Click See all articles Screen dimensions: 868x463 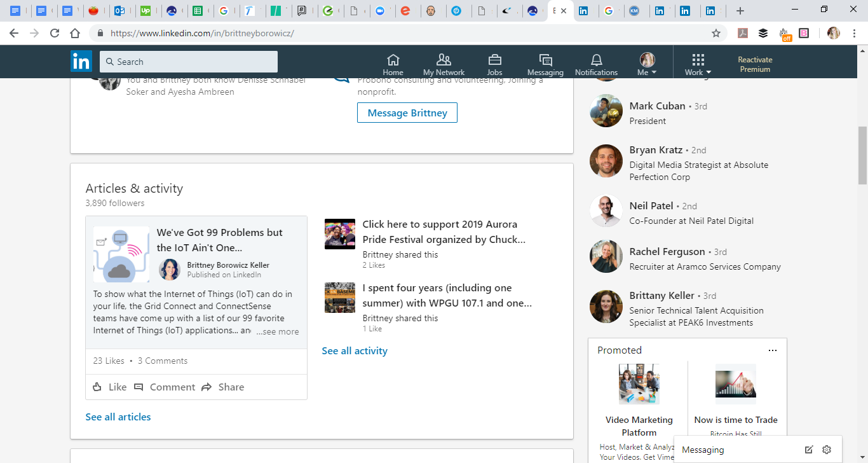(118, 417)
